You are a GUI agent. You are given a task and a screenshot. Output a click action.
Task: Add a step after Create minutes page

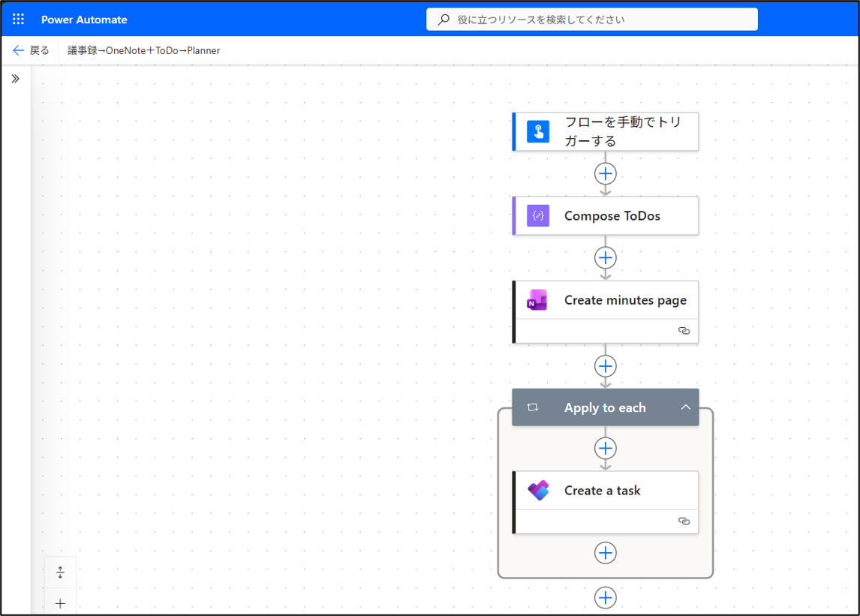pos(606,366)
